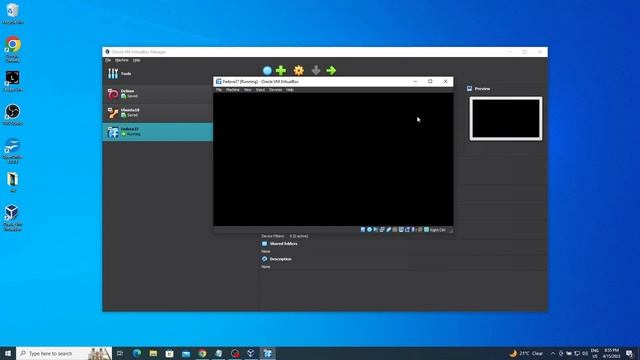Screen dimensions: 640x360
Task: Open OBS Studio desktop shortcut
Action: [13, 114]
